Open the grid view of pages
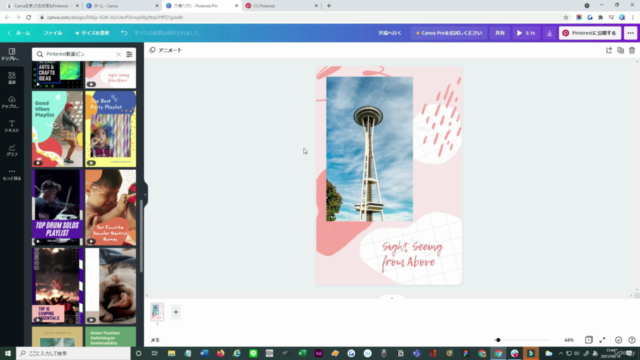 pos(589,340)
